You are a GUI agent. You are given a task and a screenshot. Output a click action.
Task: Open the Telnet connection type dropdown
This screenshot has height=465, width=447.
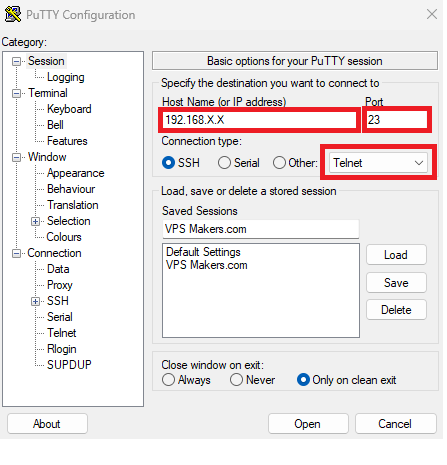point(378,163)
